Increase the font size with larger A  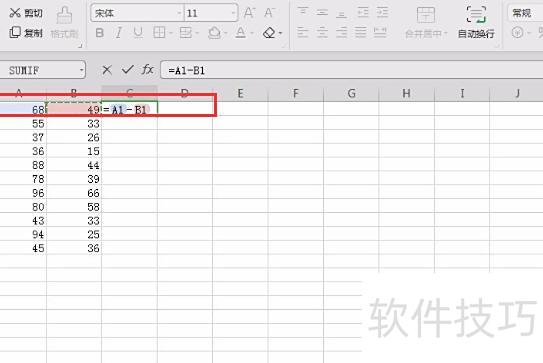point(249,13)
